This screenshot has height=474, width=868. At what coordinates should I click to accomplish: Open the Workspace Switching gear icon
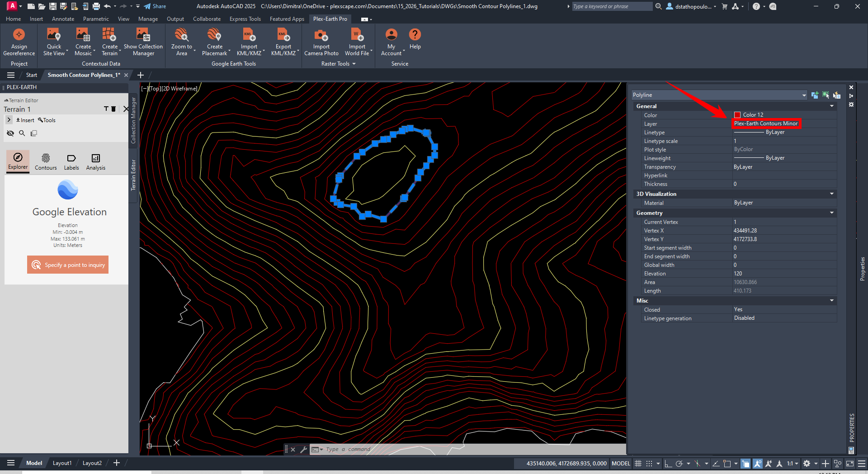click(x=807, y=463)
